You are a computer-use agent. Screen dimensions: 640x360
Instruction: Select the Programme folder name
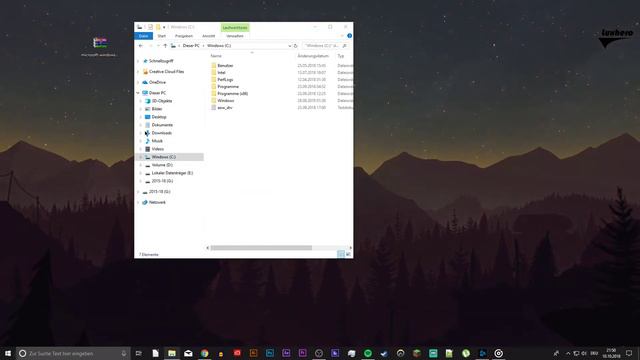click(228, 87)
